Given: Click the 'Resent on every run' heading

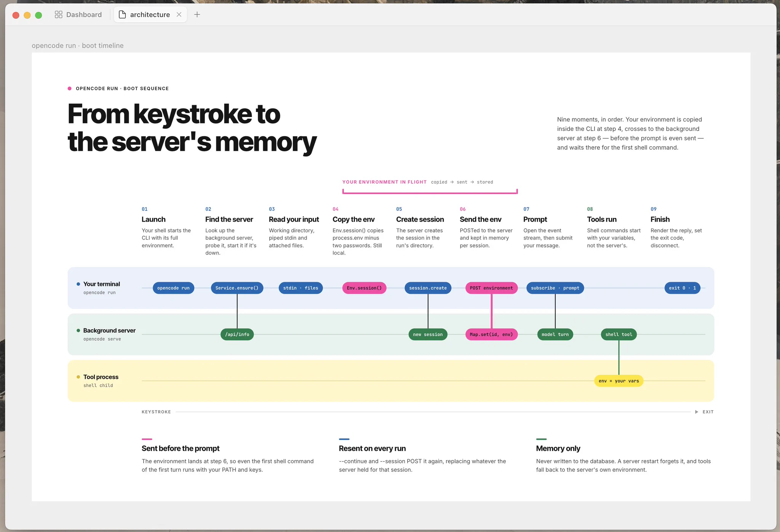Looking at the screenshot, I should point(372,449).
